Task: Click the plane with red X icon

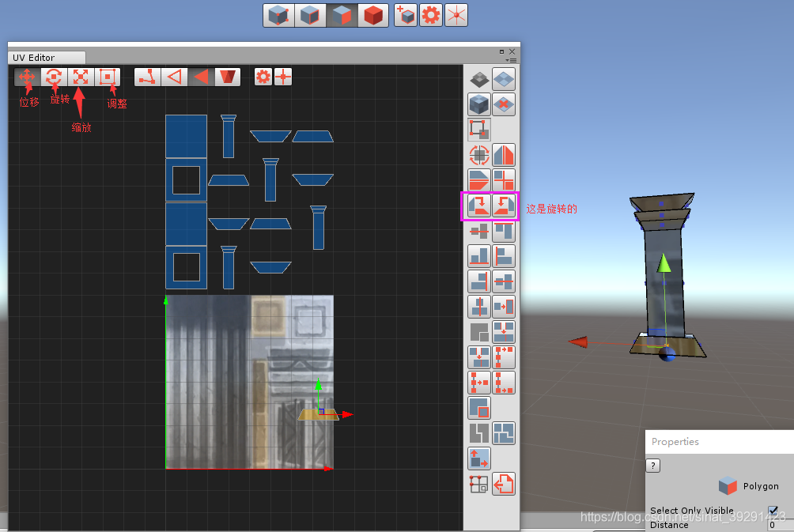Action: point(504,104)
